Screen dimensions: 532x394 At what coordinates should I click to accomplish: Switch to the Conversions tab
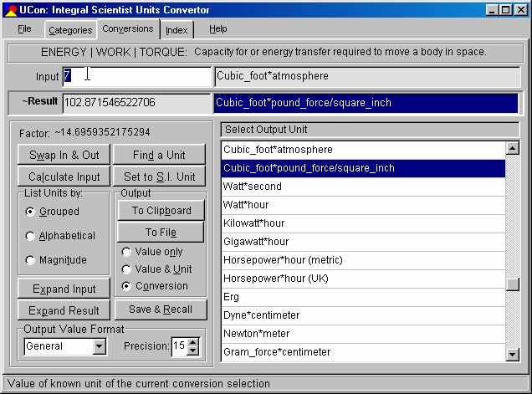[128, 28]
